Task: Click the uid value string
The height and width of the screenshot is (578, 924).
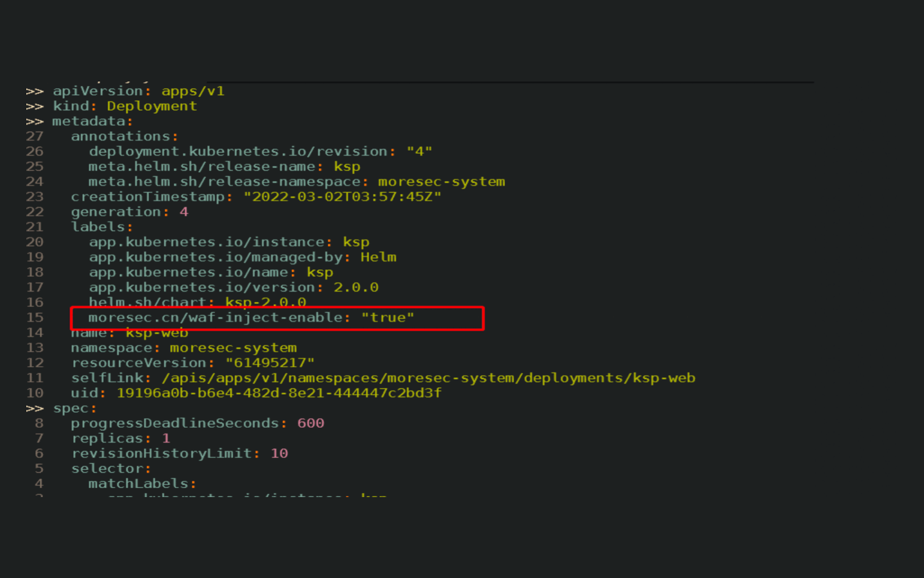Action: click(278, 393)
